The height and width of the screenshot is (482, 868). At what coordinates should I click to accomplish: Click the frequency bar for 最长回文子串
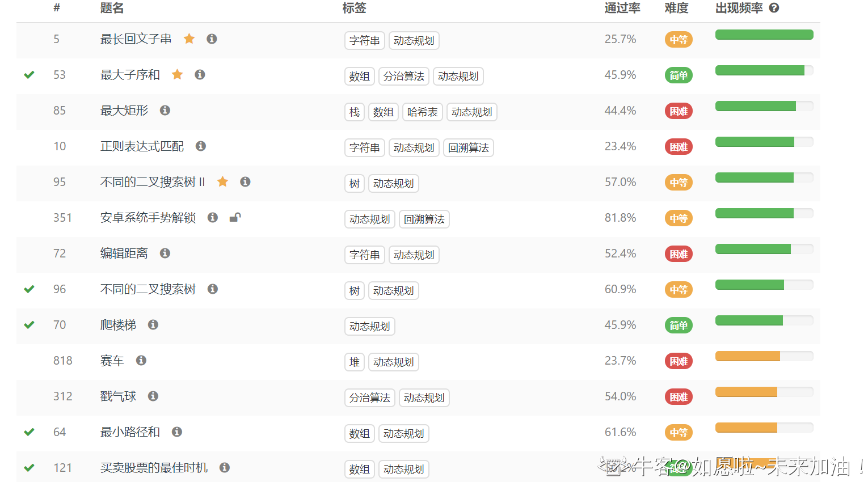pyautogui.click(x=764, y=35)
